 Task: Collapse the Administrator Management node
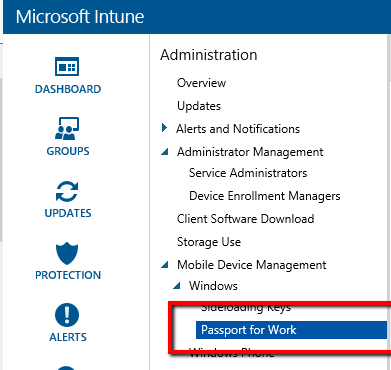click(x=164, y=152)
